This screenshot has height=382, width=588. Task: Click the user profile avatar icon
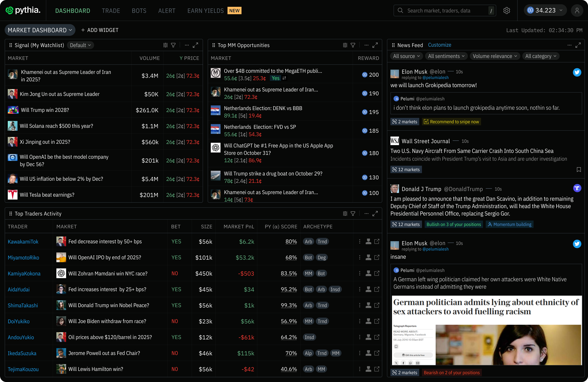[577, 11]
